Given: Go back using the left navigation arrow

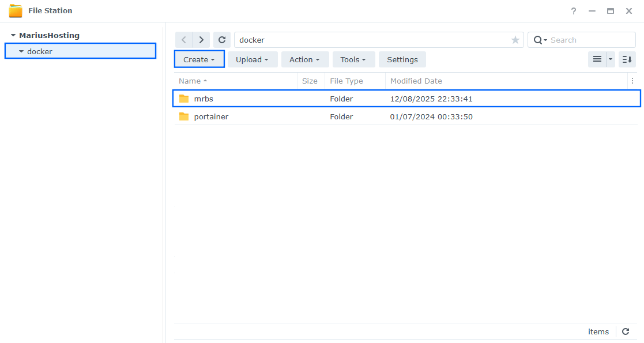Looking at the screenshot, I should 183,40.
